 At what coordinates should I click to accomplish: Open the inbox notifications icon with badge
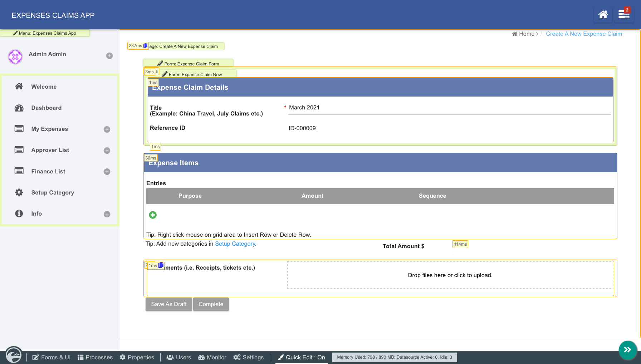tap(624, 15)
